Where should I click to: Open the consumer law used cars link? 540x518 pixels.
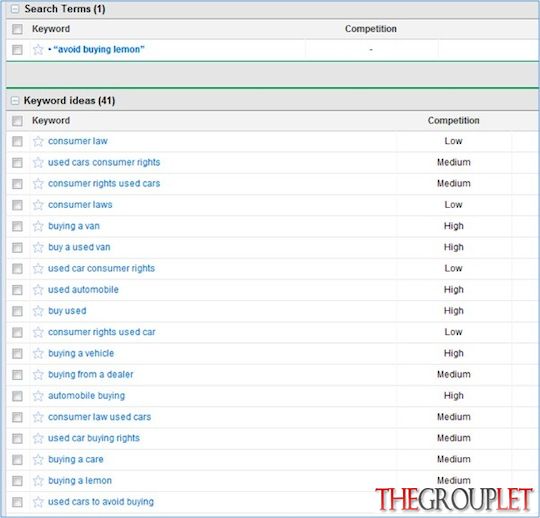(100, 417)
